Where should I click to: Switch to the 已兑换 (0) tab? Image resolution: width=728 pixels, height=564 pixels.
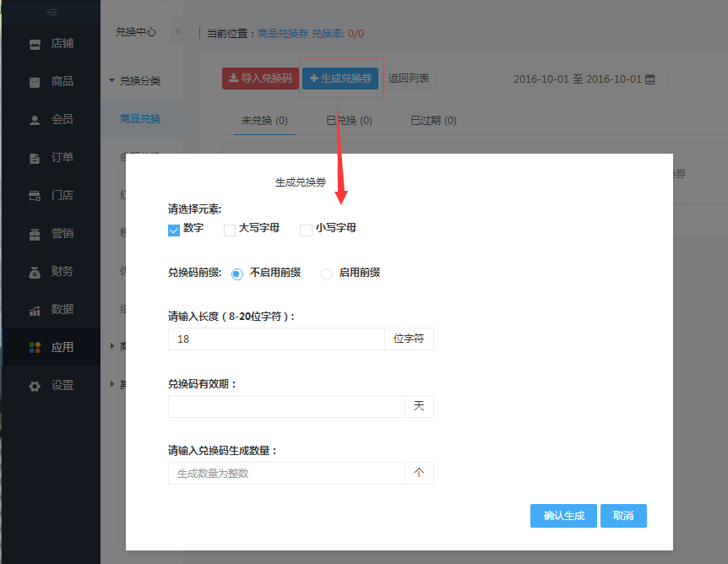(x=349, y=121)
